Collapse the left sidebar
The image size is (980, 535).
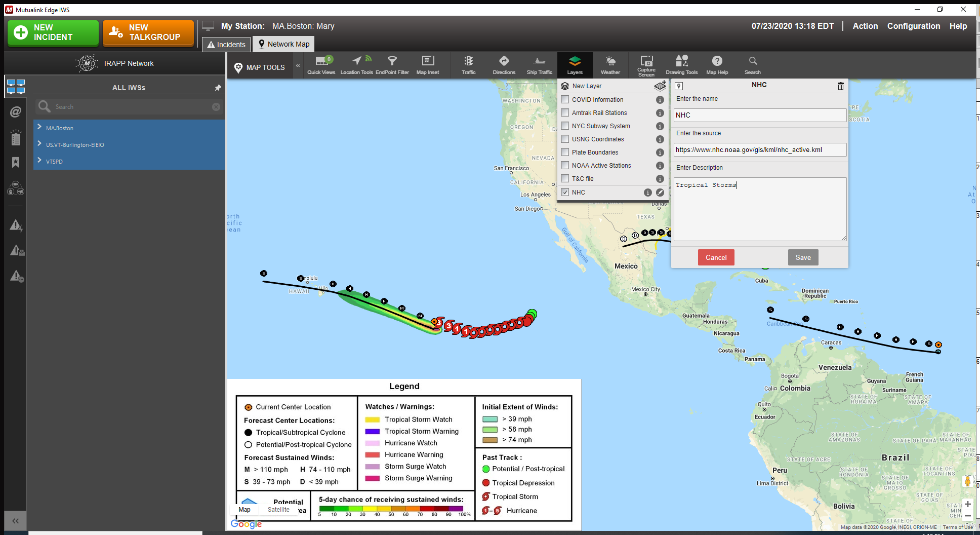click(x=16, y=521)
